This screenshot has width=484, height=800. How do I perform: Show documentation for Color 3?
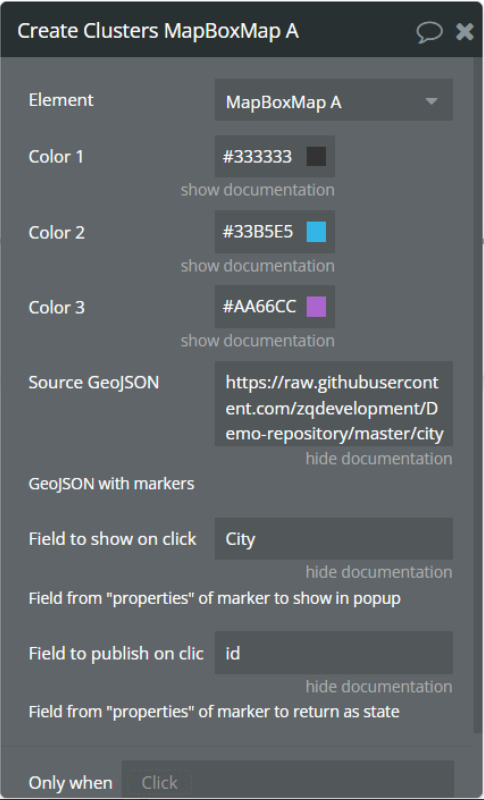[x=258, y=341]
